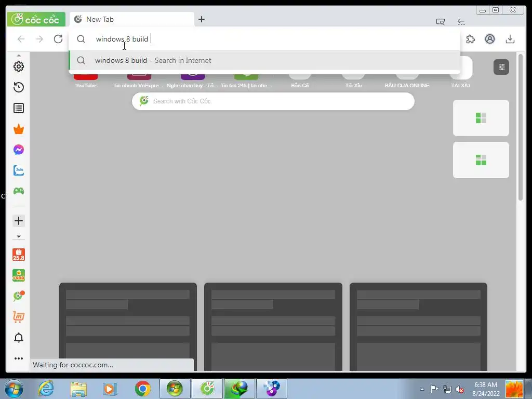
Task: Open new tab customization sliders button
Action: coord(501,67)
